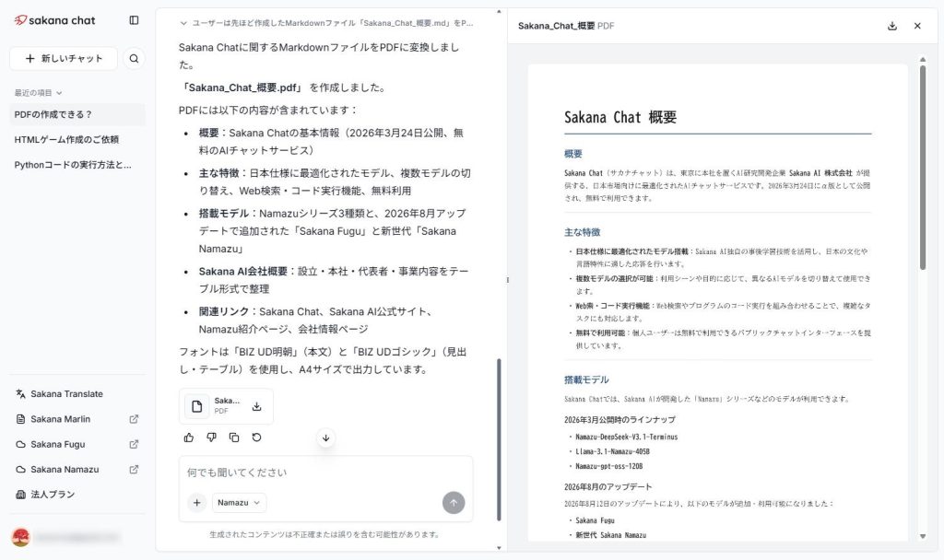Click the PDF preview vertical scrollbar
Viewport: 944px width, 560px height.
[x=922, y=168]
